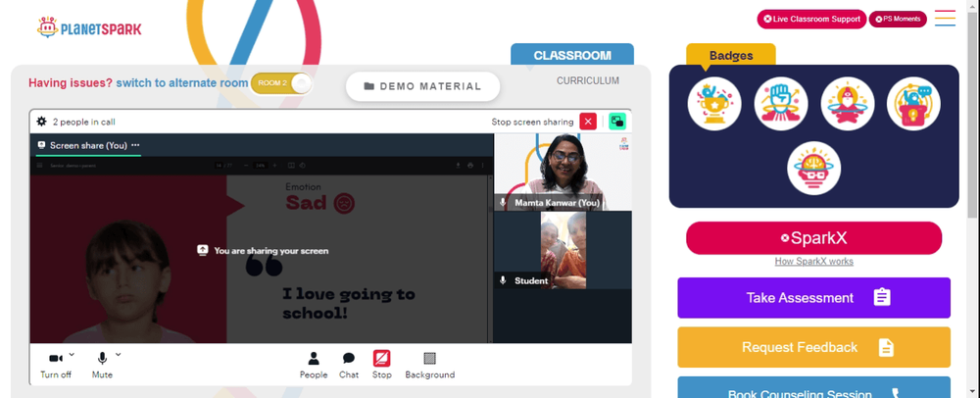Turn off the camera
The image size is (980, 398).
pos(56,365)
